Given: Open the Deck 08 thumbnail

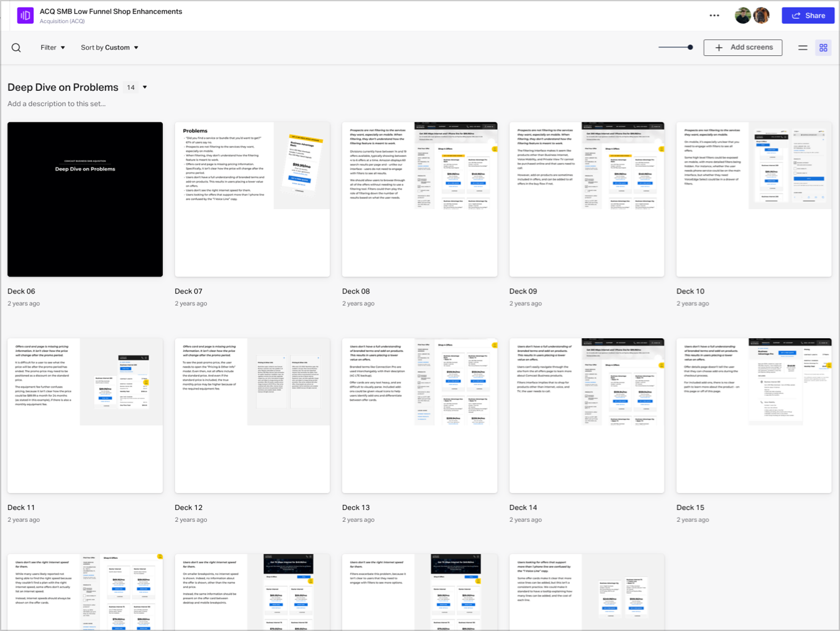Looking at the screenshot, I should [419, 199].
